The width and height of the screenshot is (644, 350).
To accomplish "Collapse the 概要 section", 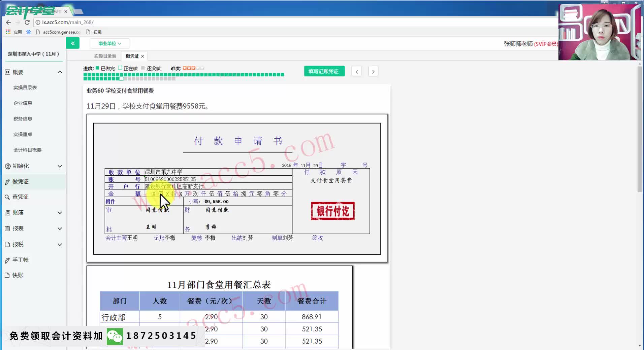I will point(60,72).
